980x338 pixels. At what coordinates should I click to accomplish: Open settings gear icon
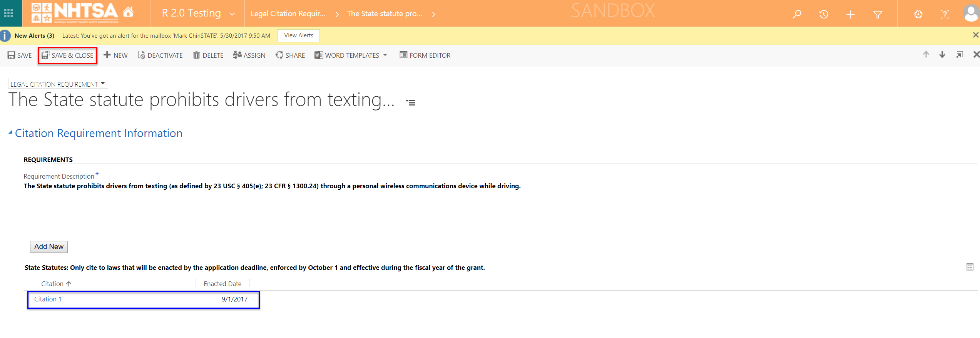918,15
